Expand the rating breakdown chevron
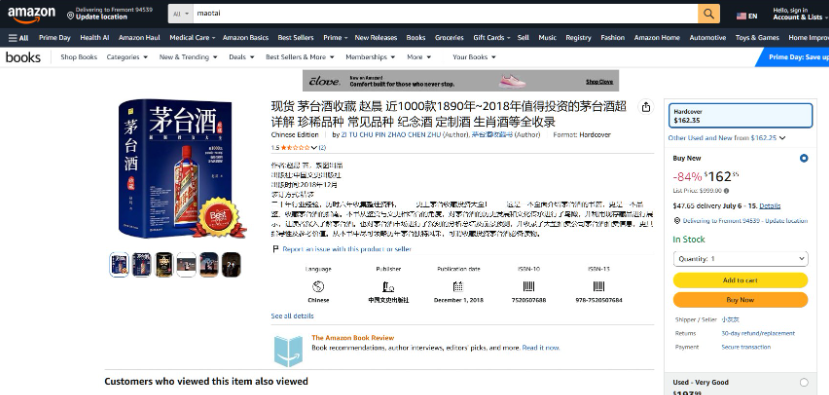829x395 pixels. [314, 148]
